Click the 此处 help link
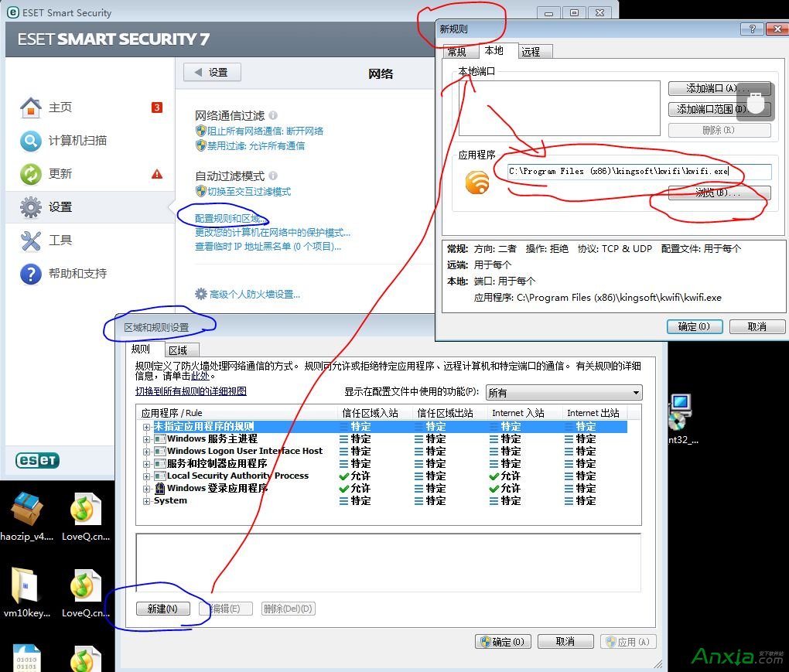 tap(200, 376)
